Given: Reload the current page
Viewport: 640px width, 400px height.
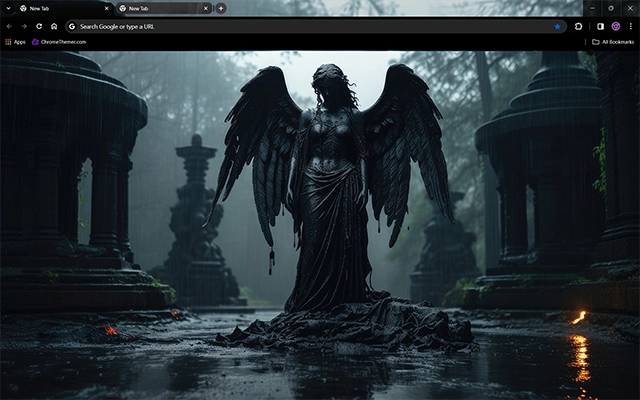Looking at the screenshot, I should click(x=39, y=27).
